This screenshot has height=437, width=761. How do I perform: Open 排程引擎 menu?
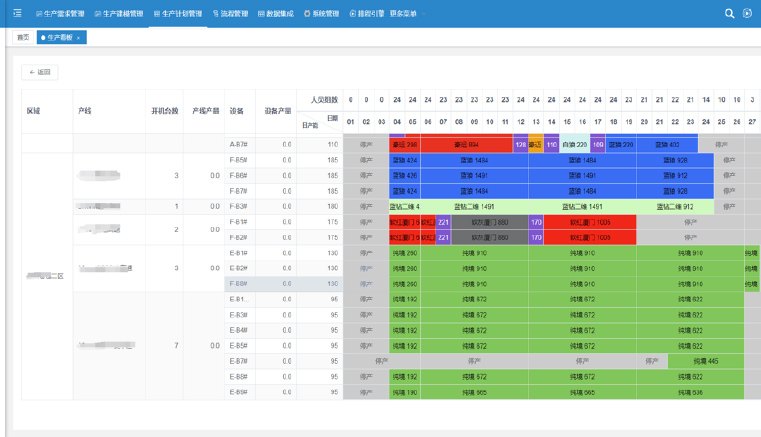coord(367,14)
